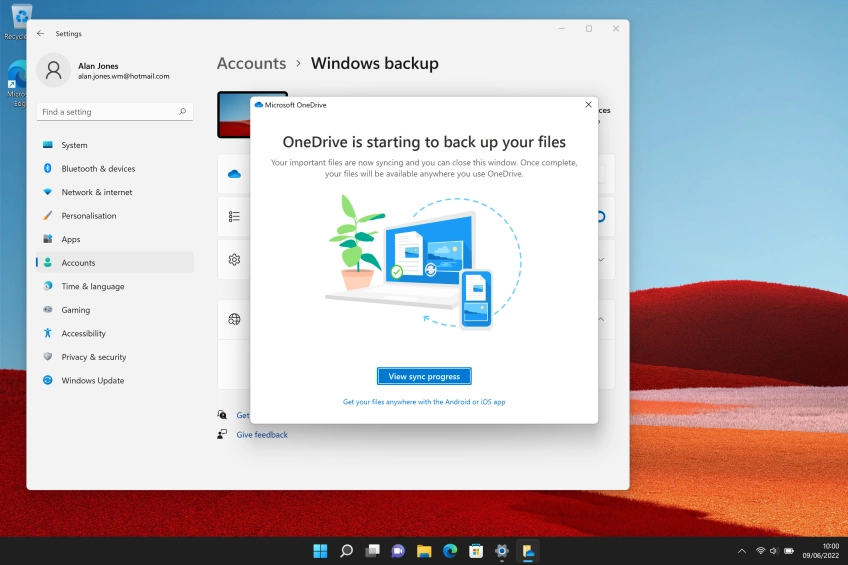Screen dimensions: 848x565
Task: Click inside the Find a setting box
Action: pyautogui.click(x=110, y=112)
